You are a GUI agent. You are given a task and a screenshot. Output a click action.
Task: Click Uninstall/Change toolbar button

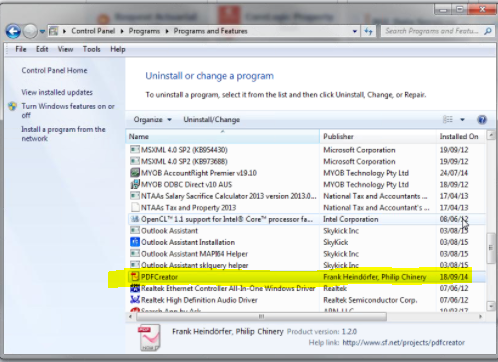click(x=211, y=119)
